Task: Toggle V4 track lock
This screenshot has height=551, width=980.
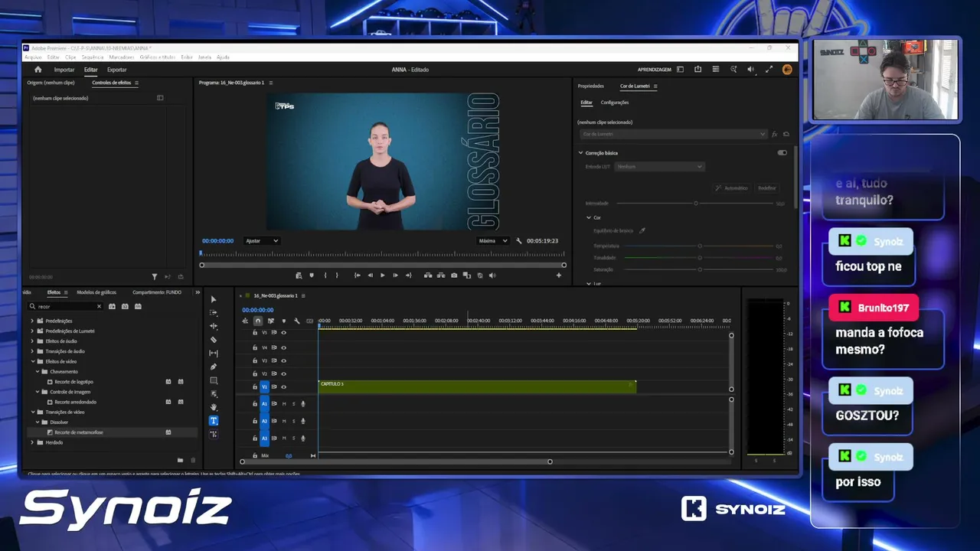Action: (x=255, y=347)
